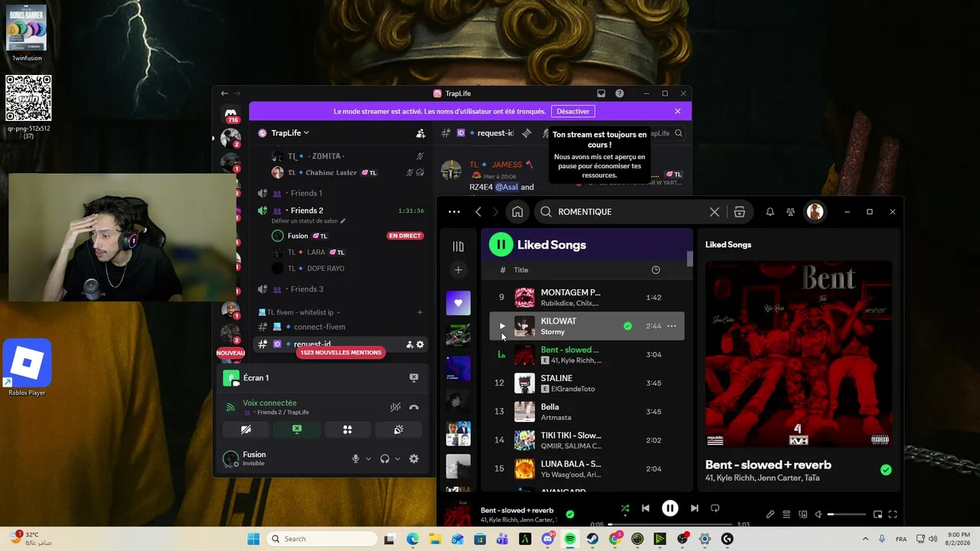This screenshot has height=551, width=980.
Task: Open more options for KILOWAT
Action: (x=671, y=326)
